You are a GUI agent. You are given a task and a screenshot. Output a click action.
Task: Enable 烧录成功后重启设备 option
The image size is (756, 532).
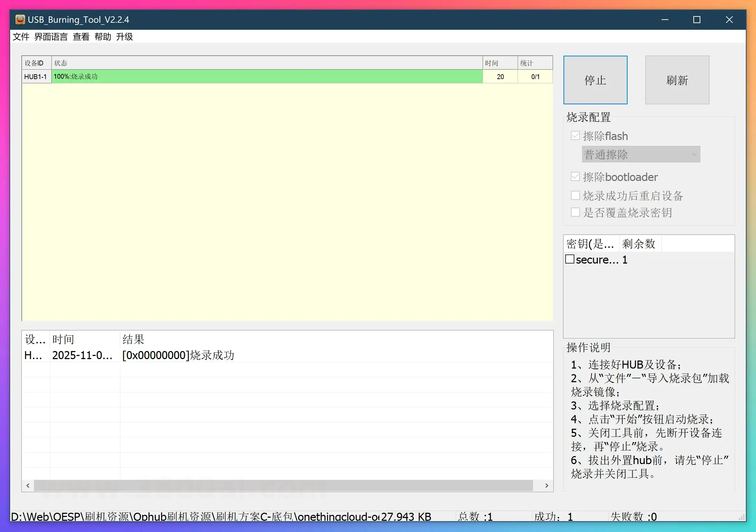point(575,195)
